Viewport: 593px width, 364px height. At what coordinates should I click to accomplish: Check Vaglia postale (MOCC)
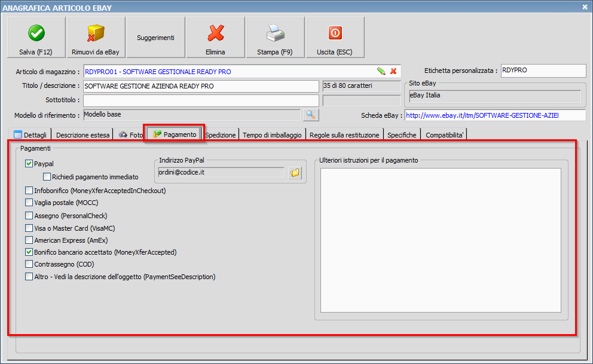pos(29,203)
